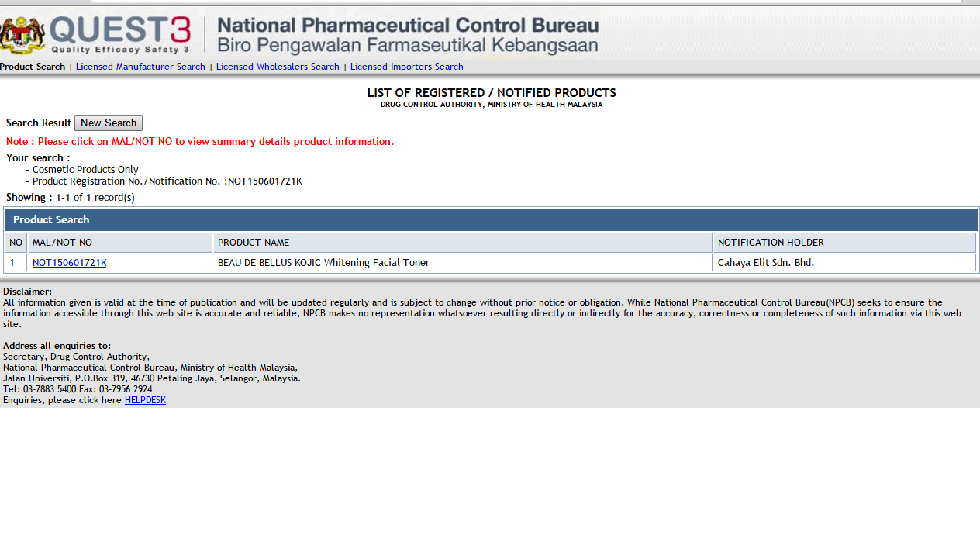
Task: Click the Cahaya Elit Sdn. Bhd. cell
Action: [844, 263]
